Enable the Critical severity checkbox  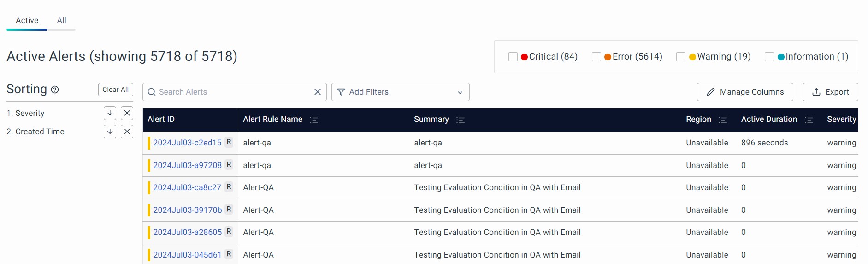click(x=513, y=57)
